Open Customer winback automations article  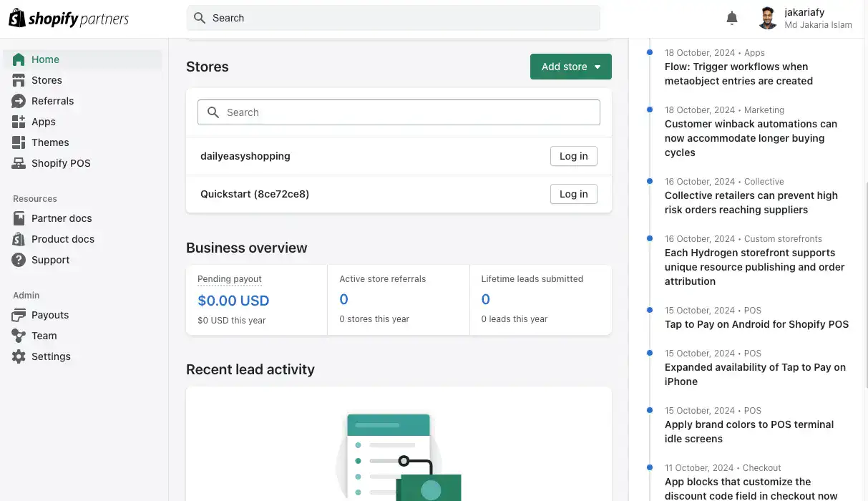coord(751,138)
